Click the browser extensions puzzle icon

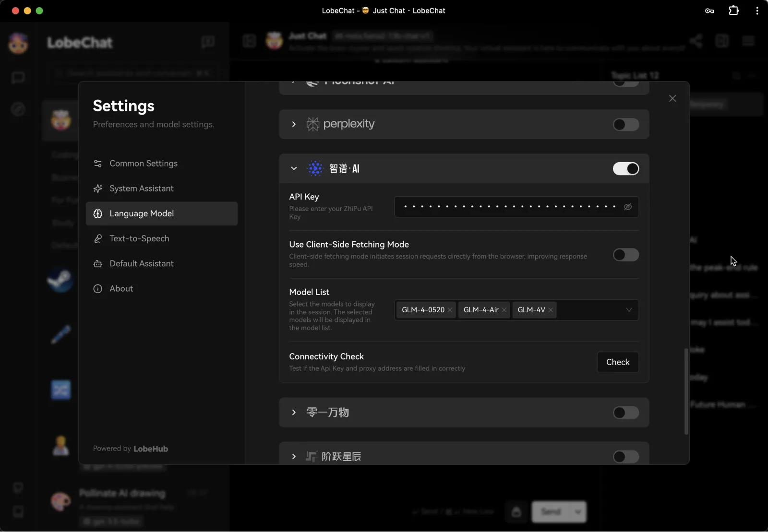click(733, 11)
